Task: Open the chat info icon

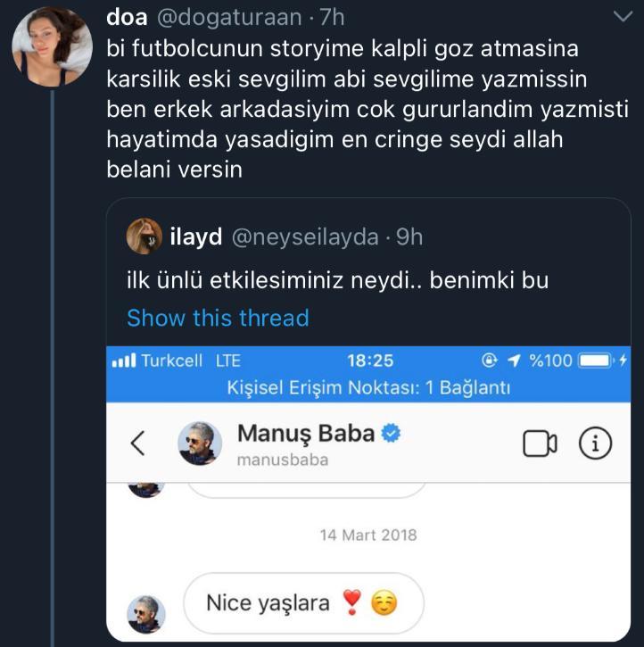Action: point(595,444)
